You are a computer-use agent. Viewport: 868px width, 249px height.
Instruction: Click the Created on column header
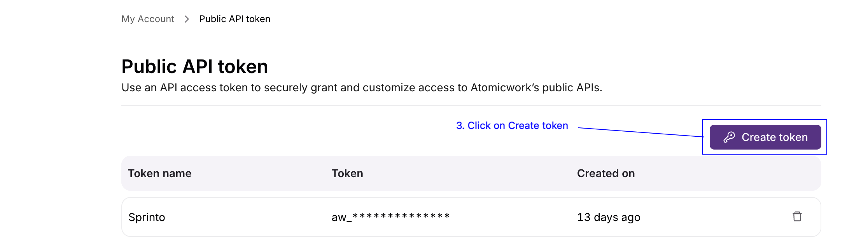tap(605, 173)
